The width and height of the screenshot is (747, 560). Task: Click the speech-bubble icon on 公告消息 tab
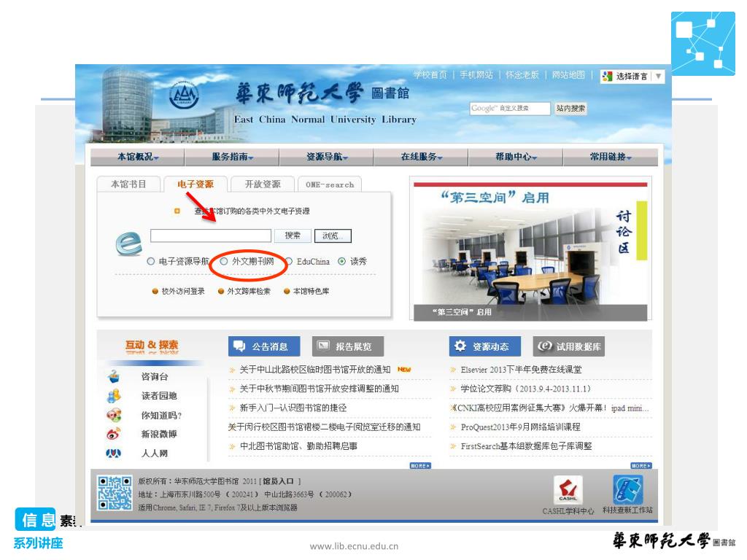(239, 346)
